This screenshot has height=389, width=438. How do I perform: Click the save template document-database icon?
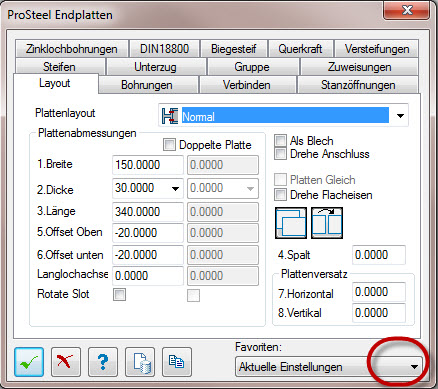tap(140, 362)
